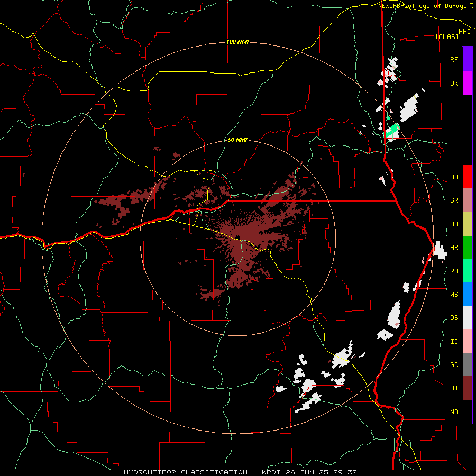Image resolution: width=476 pixels, height=476 pixels.
Task: Click the RF purple legend swatch
Action: [x=467, y=59]
